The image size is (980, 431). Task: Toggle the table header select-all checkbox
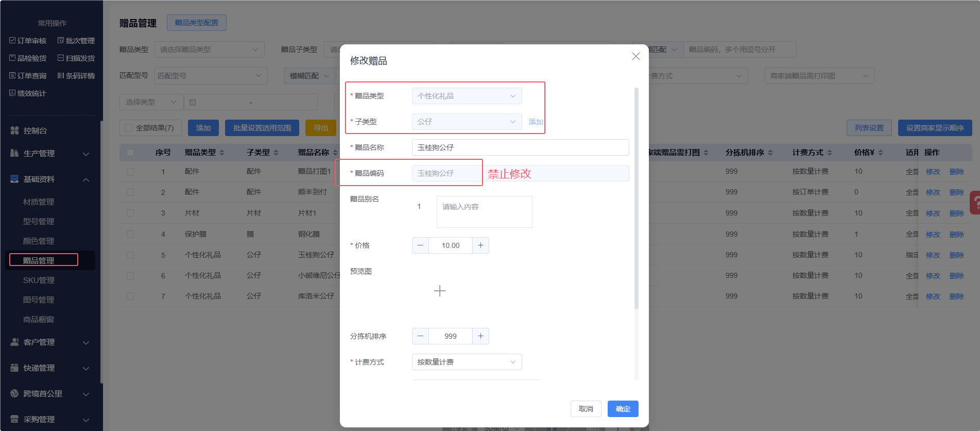pyautogui.click(x=130, y=153)
